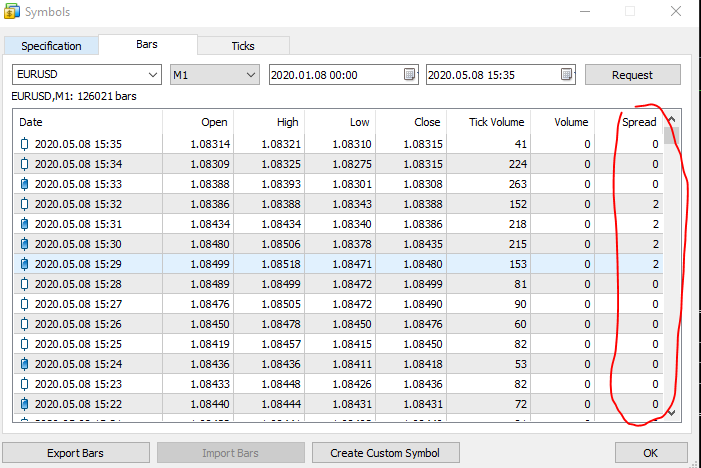
Task: Open the end date calendar picker icon
Action: [566, 74]
